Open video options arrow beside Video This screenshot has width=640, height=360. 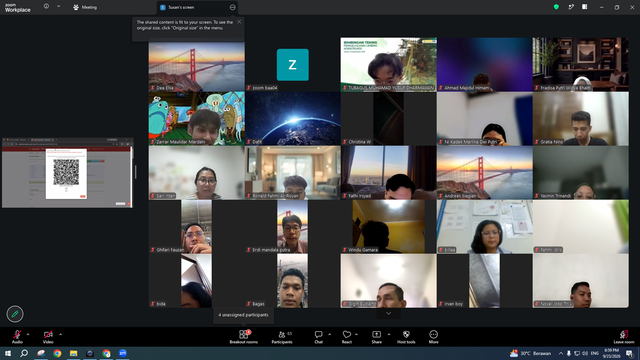[60, 334]
